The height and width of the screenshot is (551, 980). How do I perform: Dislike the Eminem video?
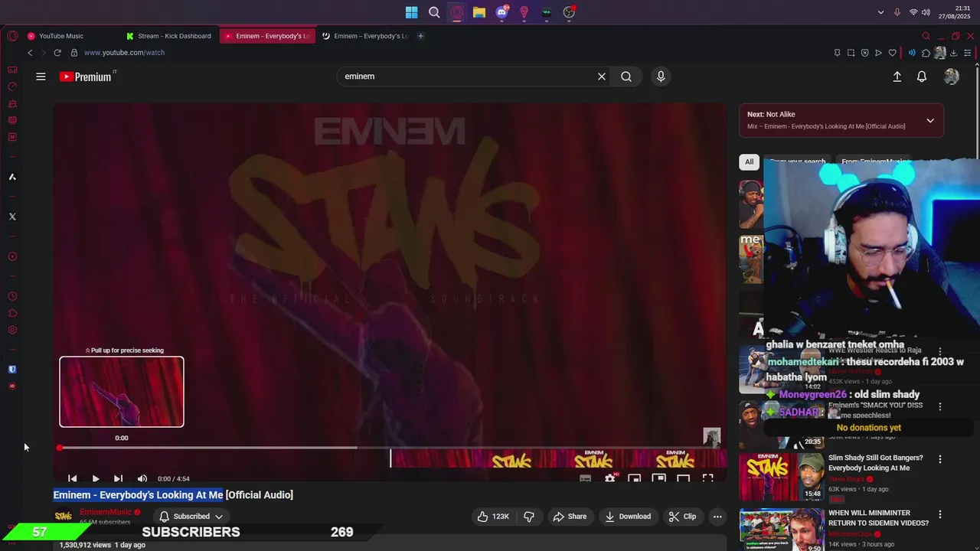(529, 517)
